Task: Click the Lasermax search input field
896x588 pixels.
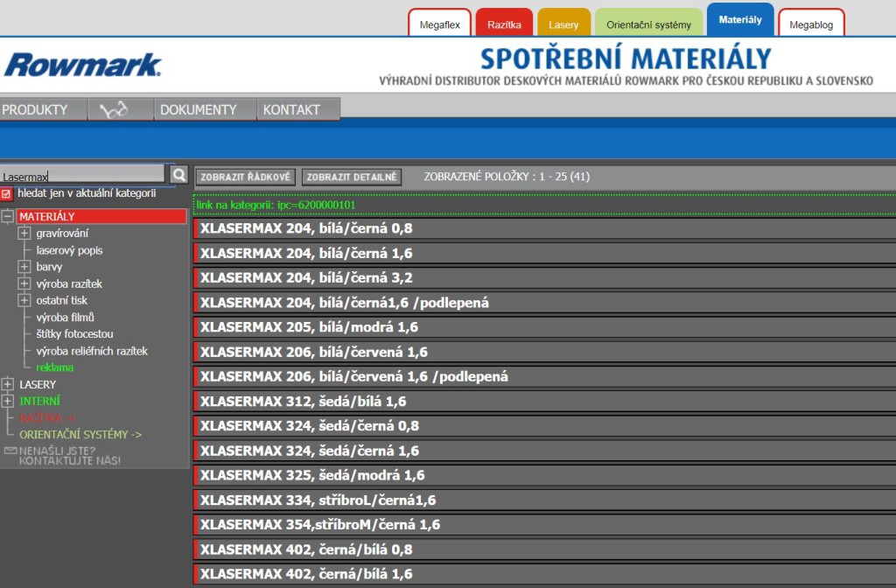Action: click(82, 176)
